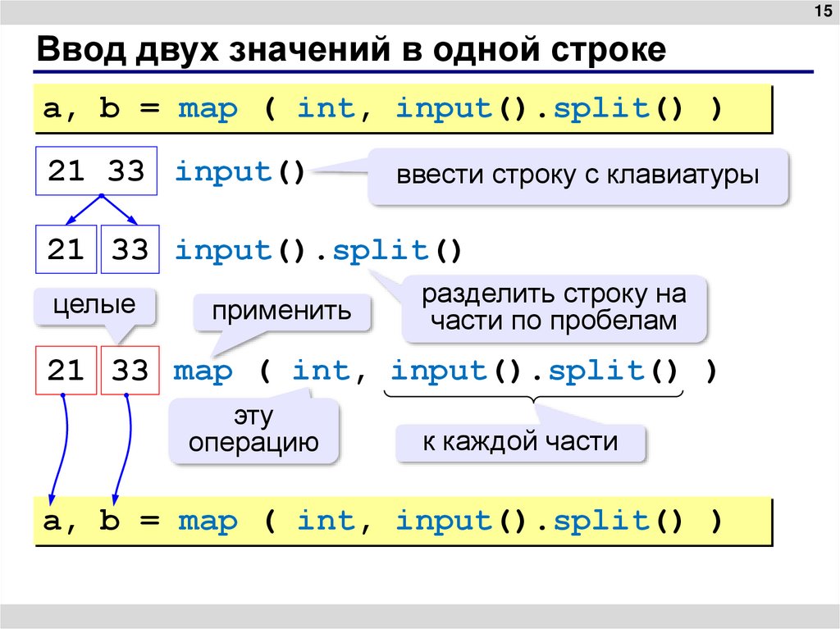Click 'a, b =' in the top yellow code line
The height and width of the screenshot is (629, 840).
click(x=101, y=109)
